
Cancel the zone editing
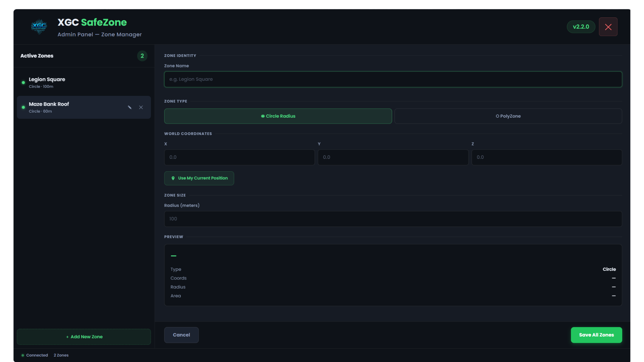181,335
